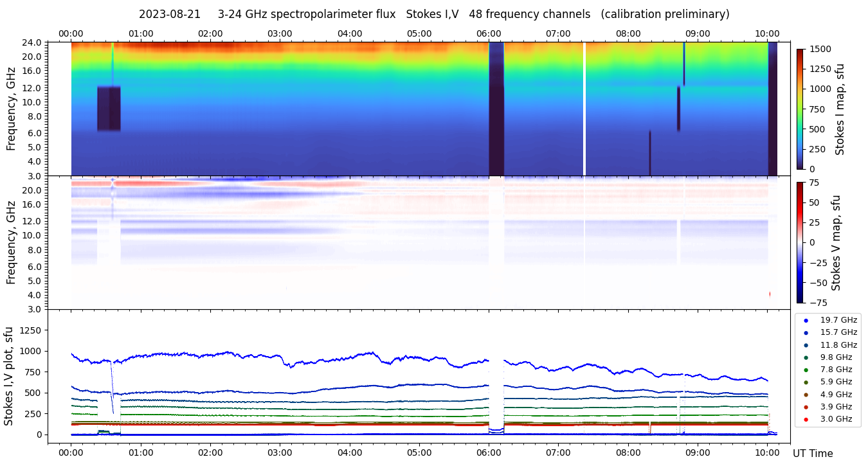
Task: Click the 15.7 GHz legend marker dot
Action: (806, 333)
